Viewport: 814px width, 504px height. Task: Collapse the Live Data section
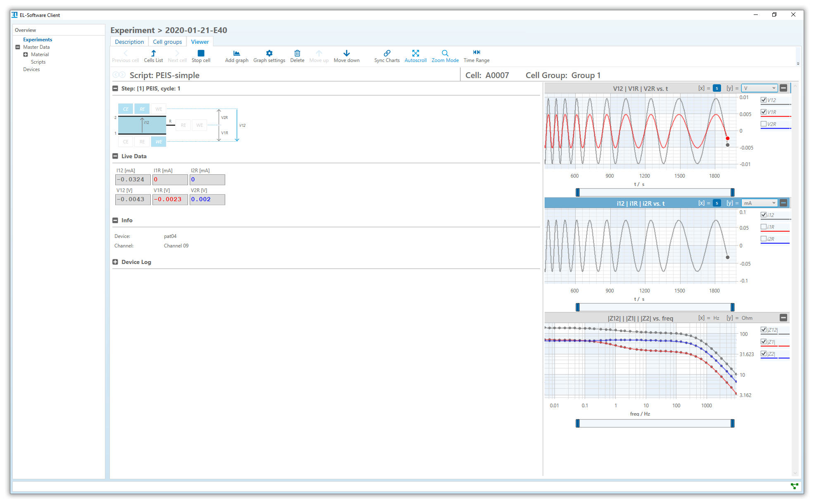(115, 156)
